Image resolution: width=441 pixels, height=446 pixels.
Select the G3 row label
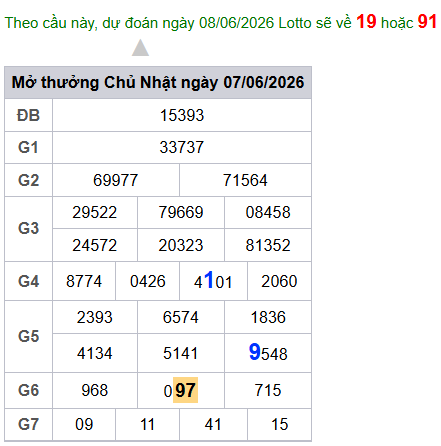click(x=28, y=228)
